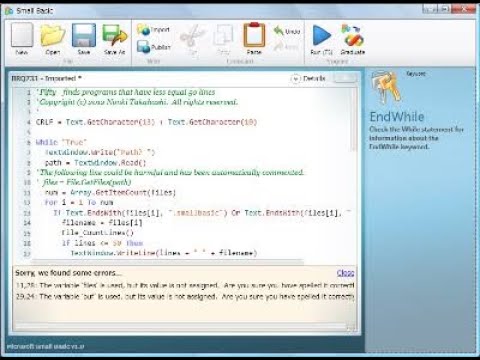Click the 'Sorry, we found some errors...' heading

click(x=68, y=273)
